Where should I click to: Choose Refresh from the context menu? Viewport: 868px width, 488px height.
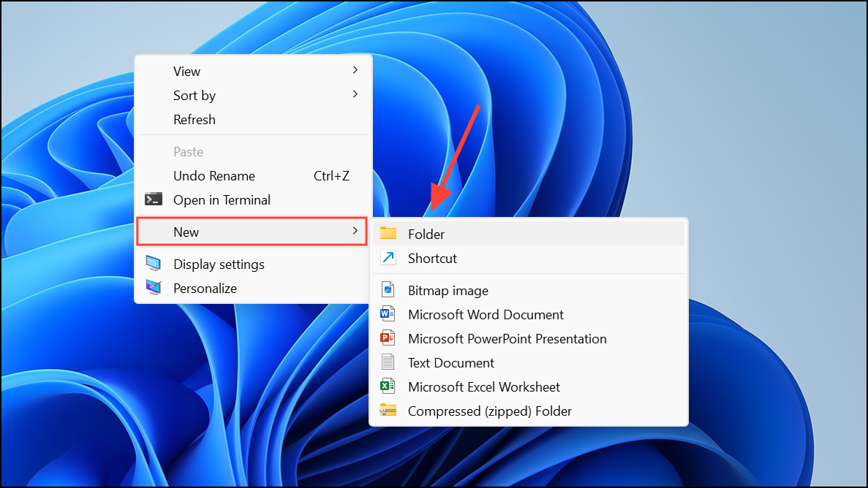coord(253,120)
